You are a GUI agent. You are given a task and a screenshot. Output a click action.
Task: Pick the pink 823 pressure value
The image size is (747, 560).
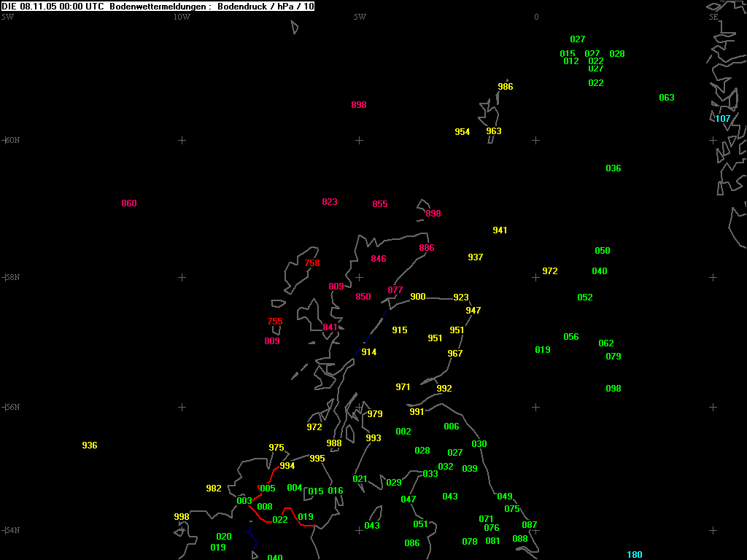(329, 202)
